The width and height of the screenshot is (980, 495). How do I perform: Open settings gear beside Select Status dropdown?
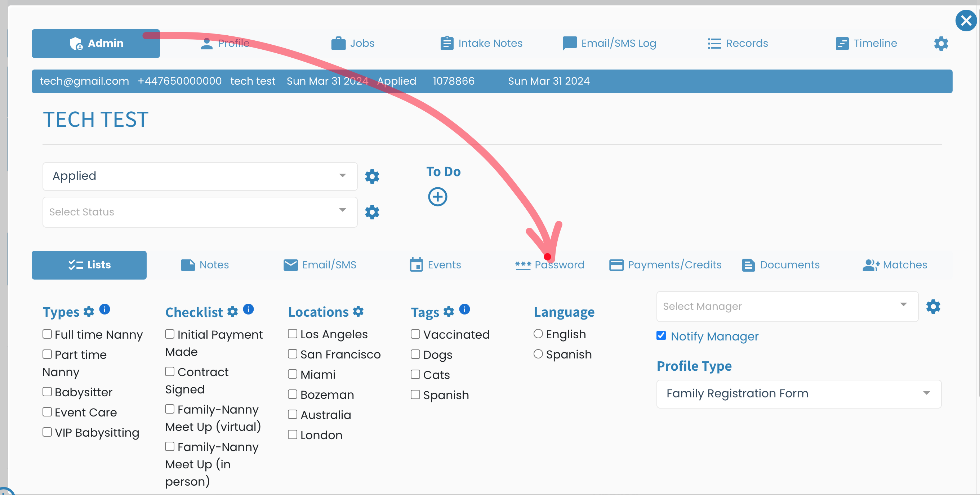(372, 212)
